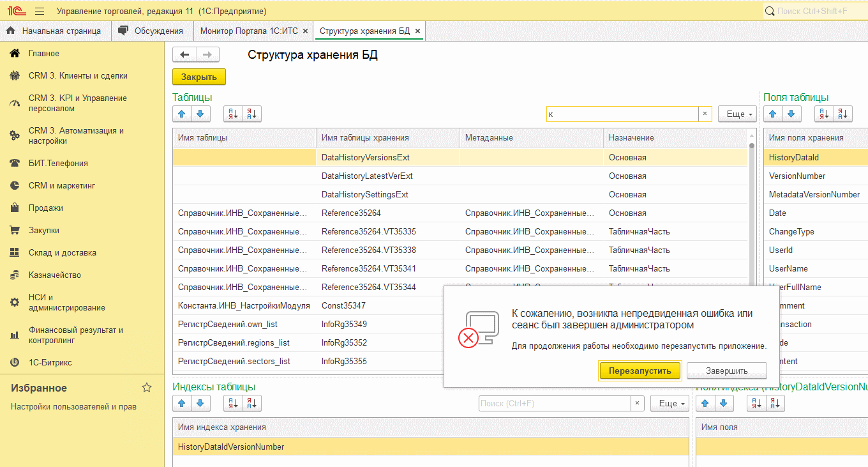Move up in Поля таблицы toolbar
The image size is (868, 467).
(773, 114)
